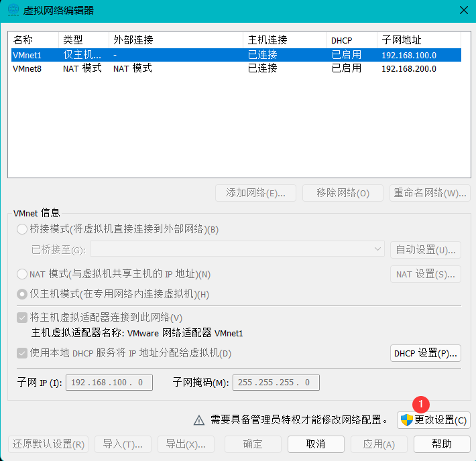Open NAT 设置(S) button

coord(426,274)
